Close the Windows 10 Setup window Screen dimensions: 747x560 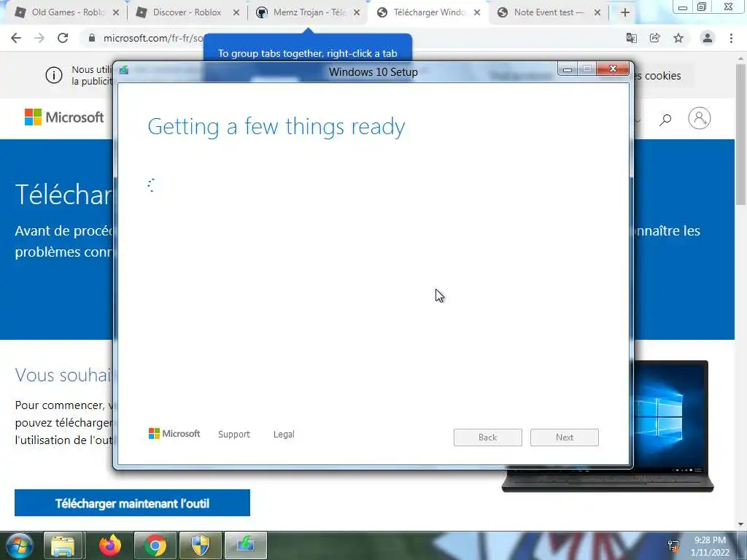[x=613, y=69]
